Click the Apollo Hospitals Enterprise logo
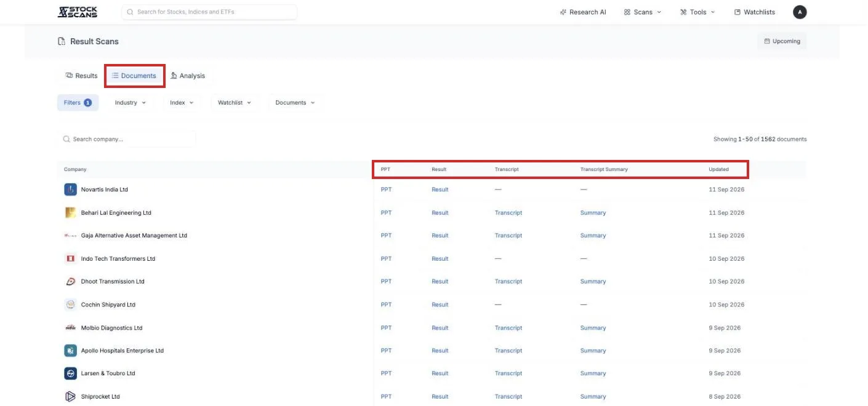This screenshot has width=868, height=406. pyautogui.click(x=70, y=351)
